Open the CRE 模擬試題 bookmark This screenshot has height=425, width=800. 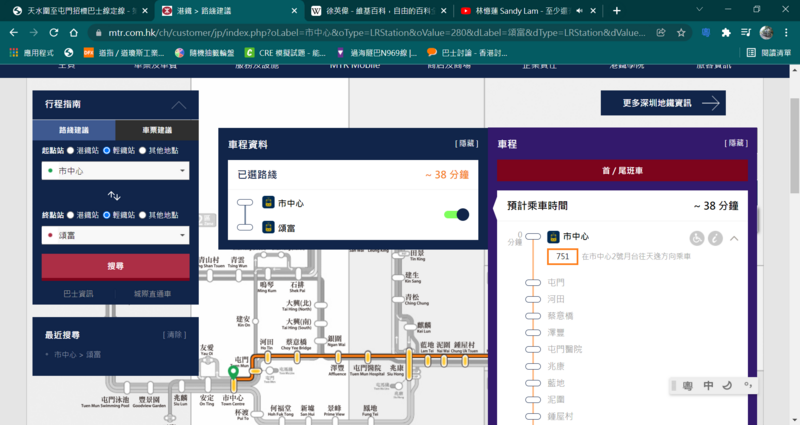[x=285, y=53]
